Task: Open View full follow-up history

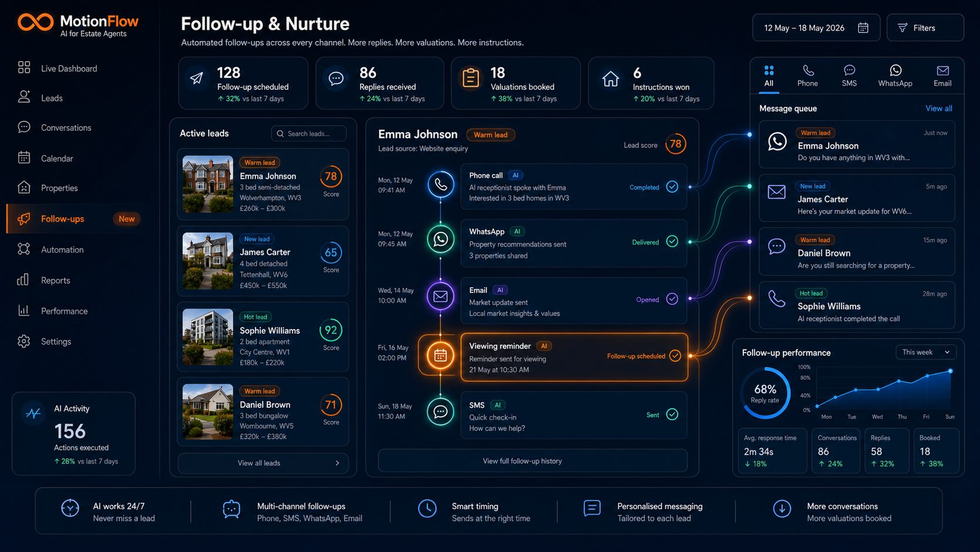Action: click(x=533, y=460)
